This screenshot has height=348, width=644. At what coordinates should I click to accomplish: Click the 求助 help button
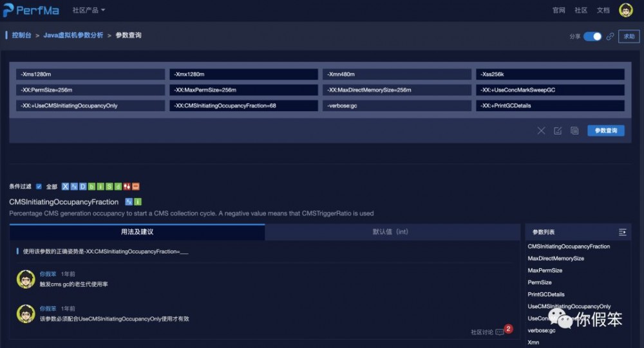pos(629,37)
